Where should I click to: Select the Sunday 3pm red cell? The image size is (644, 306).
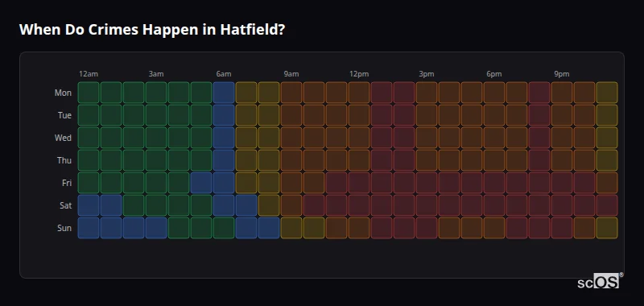pos(427,228)
